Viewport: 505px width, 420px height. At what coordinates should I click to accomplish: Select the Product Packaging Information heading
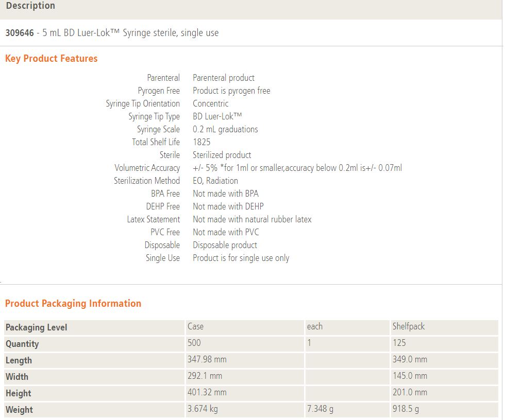[x=73, y=304]
